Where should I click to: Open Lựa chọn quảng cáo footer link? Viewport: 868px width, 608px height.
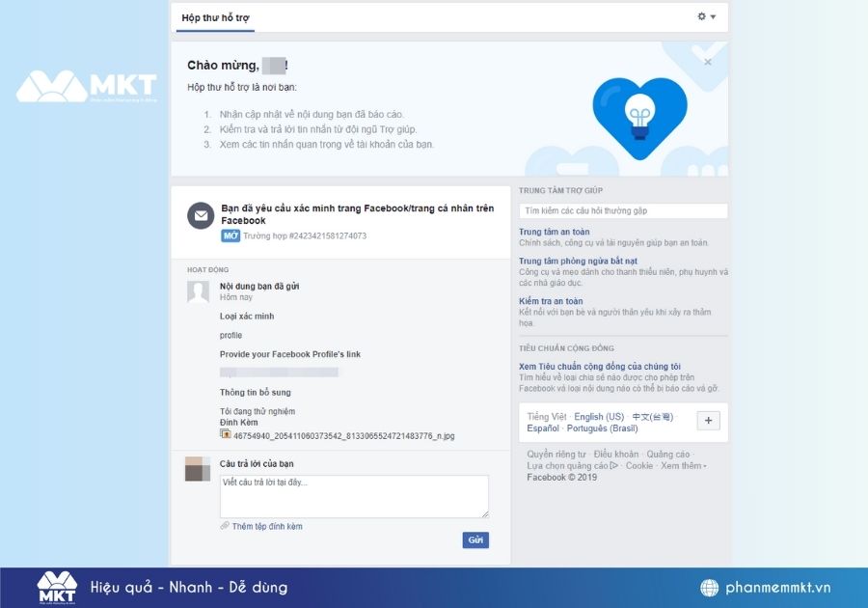pos(572,466)
